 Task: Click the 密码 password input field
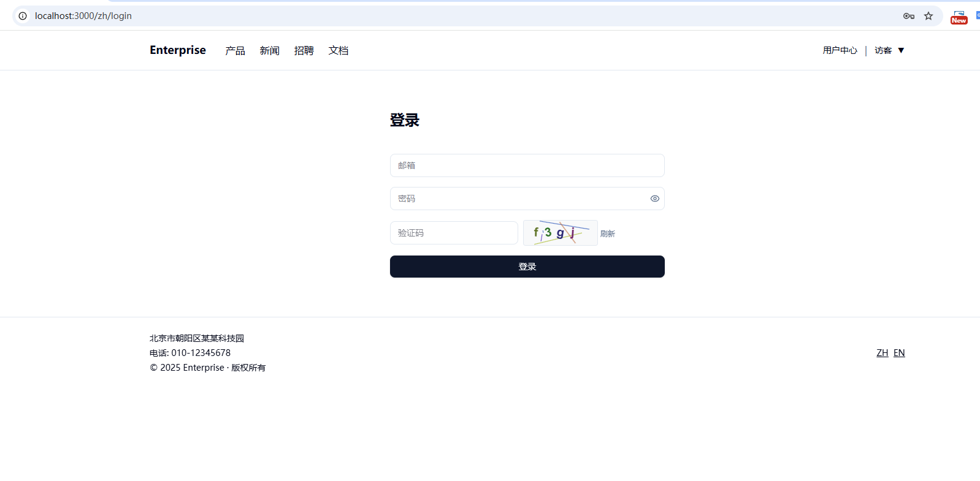pyautogui.click(x=527, y=199)
